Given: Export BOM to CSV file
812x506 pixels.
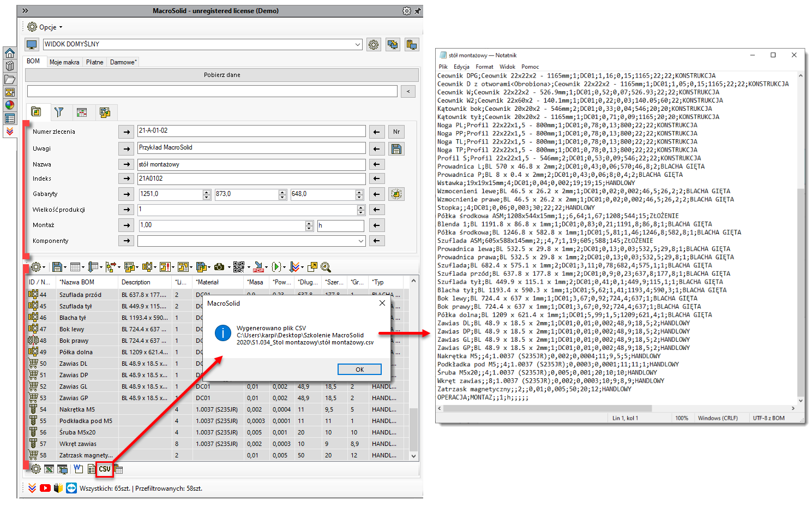Looking at the screenshot, I should pos(104,469).
